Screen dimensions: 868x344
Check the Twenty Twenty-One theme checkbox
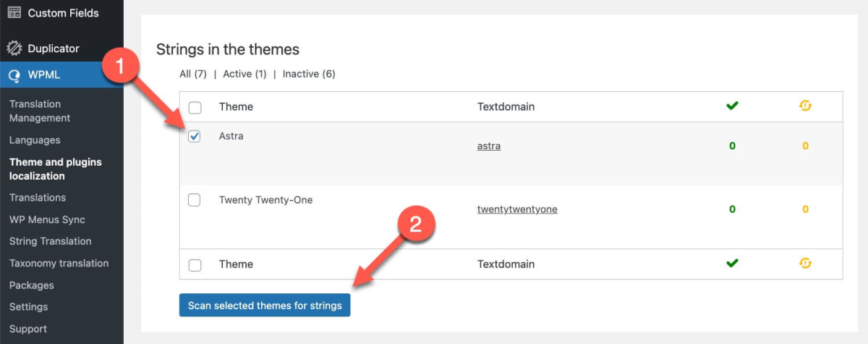[195, 201]
